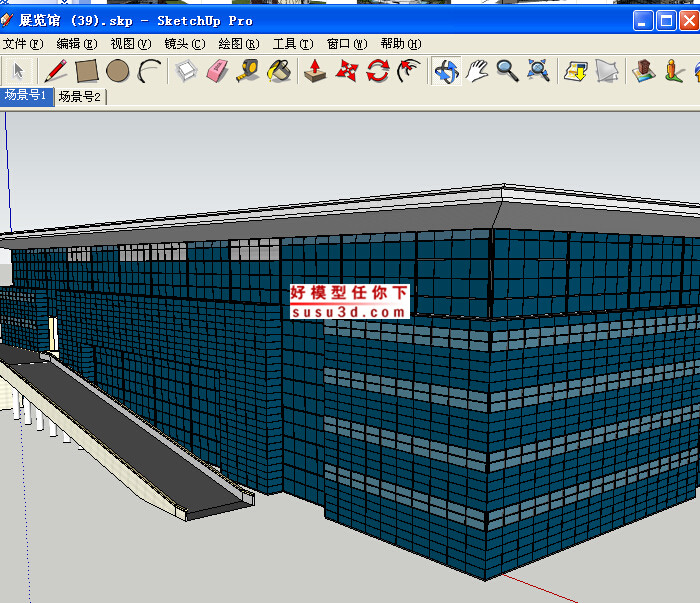This screenshot has width=700, height=603.
Task: Click the Zoom Extents tool
Action: pos(538,71)
